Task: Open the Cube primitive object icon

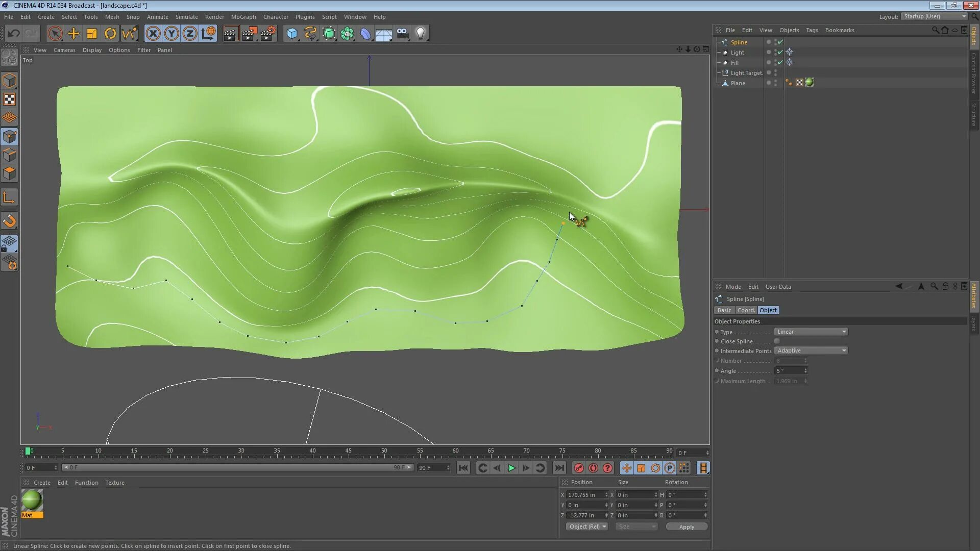Action: [x=292, y=34]
